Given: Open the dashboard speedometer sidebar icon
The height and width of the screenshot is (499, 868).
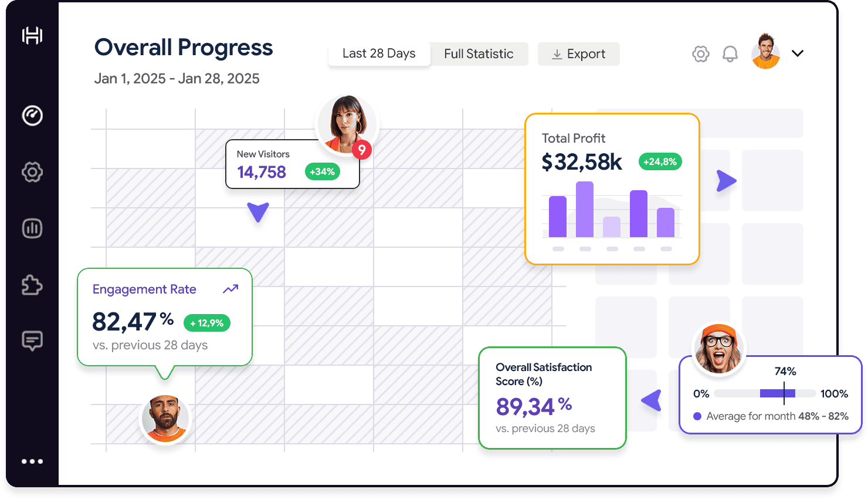Looking at the screenshot, I should pos(32,116).
